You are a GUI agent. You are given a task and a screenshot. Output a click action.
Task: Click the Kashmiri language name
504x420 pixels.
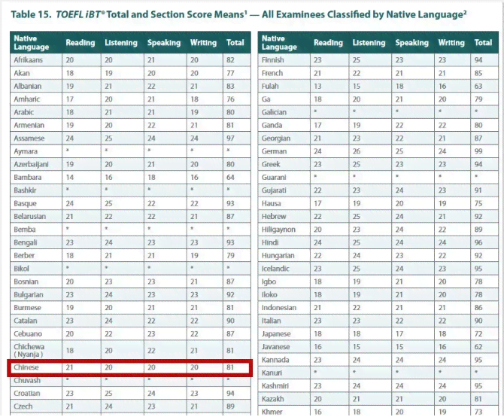tap(275, 386)
